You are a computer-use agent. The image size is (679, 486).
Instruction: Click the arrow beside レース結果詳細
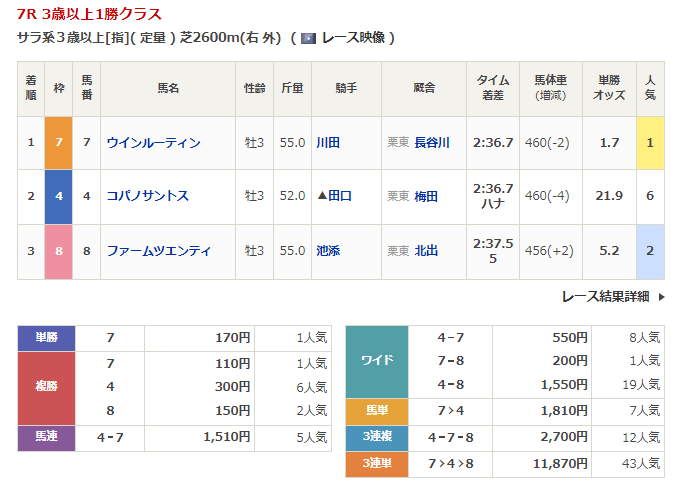(x=660, y=297)
